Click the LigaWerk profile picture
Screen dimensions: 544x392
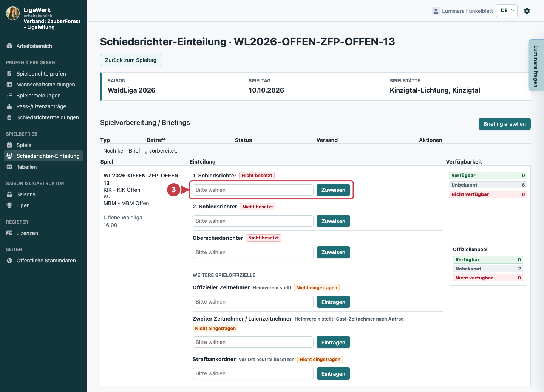(13, 13)
